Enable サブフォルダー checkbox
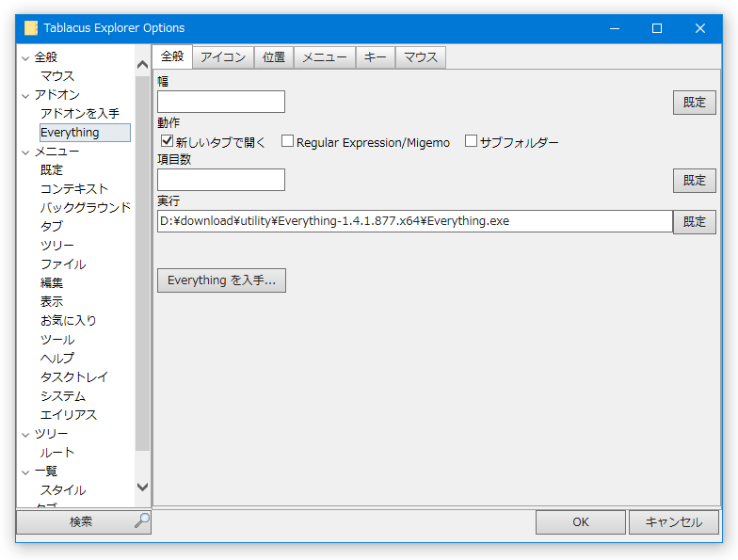 click(471, 141)
